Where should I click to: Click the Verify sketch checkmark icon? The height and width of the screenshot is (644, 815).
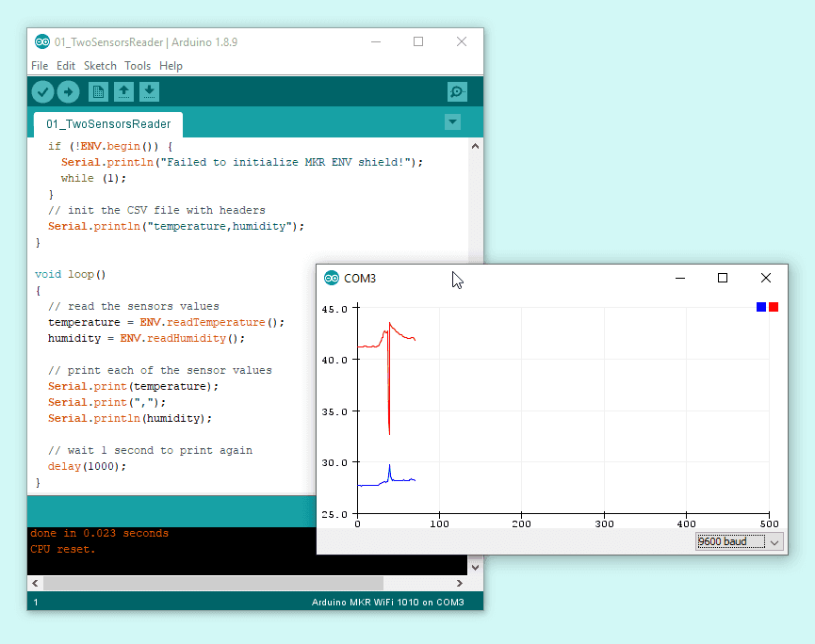[43, 91]
